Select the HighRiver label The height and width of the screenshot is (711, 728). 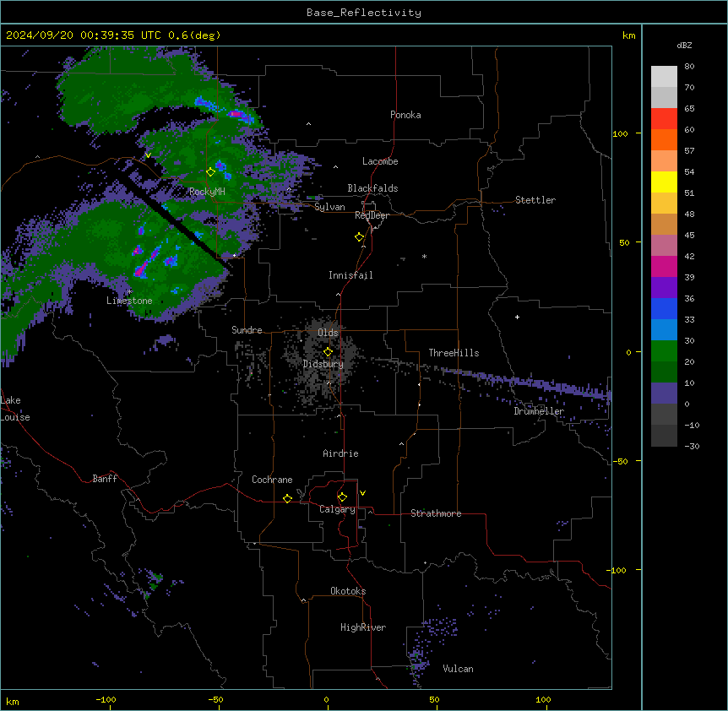pos(363,627)
